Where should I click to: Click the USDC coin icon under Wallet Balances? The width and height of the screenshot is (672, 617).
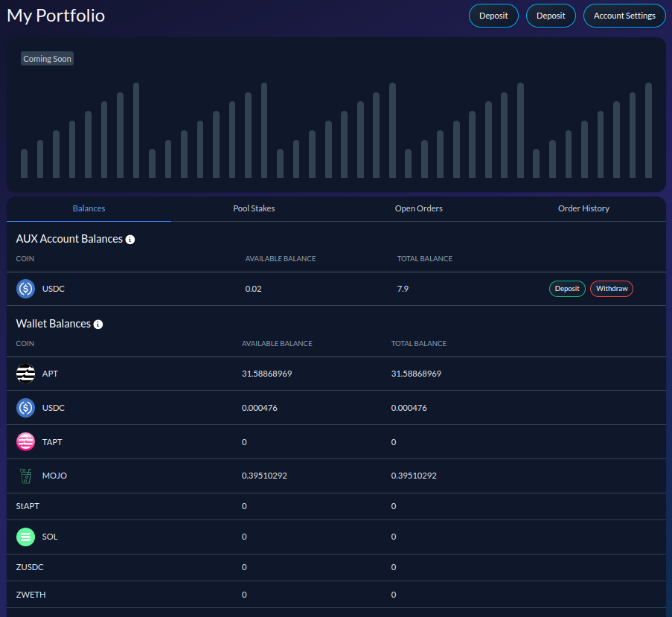coord(26,408)
